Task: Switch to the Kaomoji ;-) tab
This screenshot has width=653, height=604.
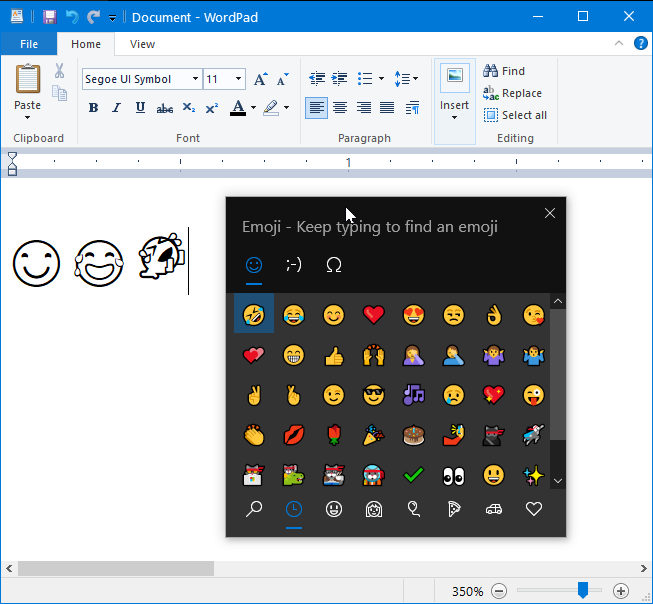Action: (294, 265)
